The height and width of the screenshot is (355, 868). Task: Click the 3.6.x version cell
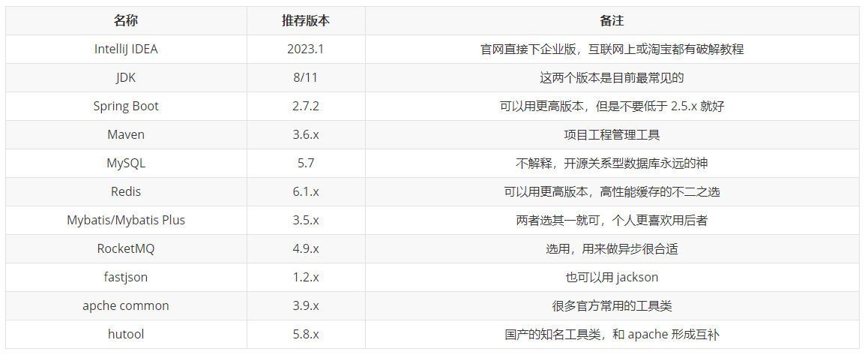click(x=306, y=135)
